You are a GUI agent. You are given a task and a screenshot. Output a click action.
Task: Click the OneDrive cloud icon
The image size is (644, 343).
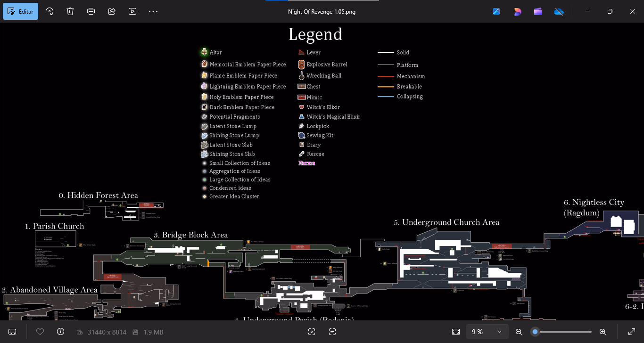click(559, 11)
